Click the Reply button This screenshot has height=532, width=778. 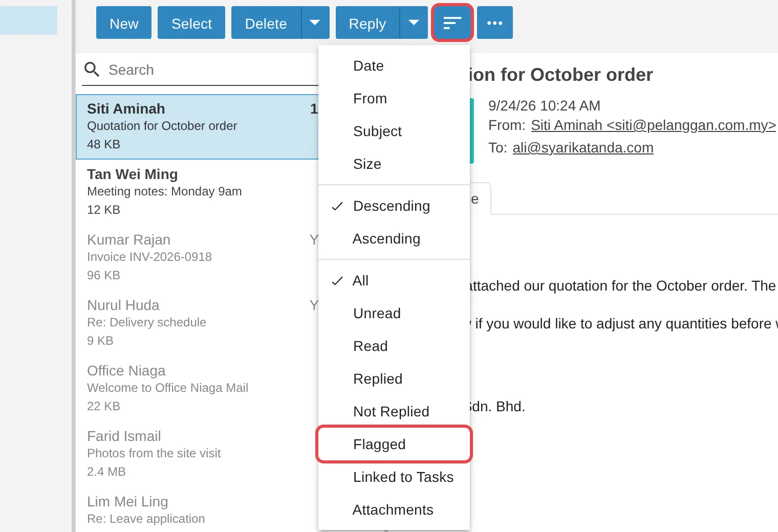tap(368, 23)
